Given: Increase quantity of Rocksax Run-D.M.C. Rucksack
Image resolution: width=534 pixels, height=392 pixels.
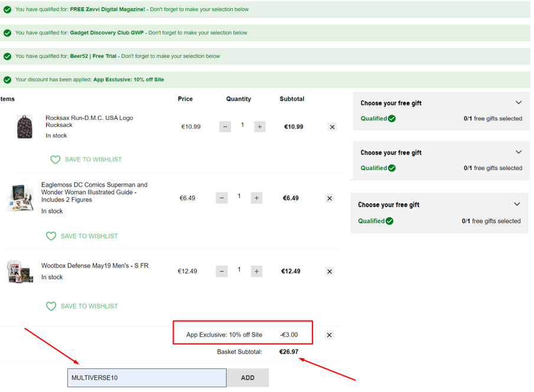Looking at the screenshot, I should tap(259, 127).
